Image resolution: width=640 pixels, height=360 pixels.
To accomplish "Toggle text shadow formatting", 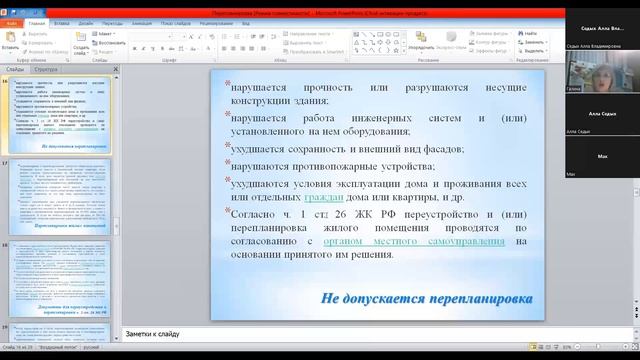I will click(162, 49).
